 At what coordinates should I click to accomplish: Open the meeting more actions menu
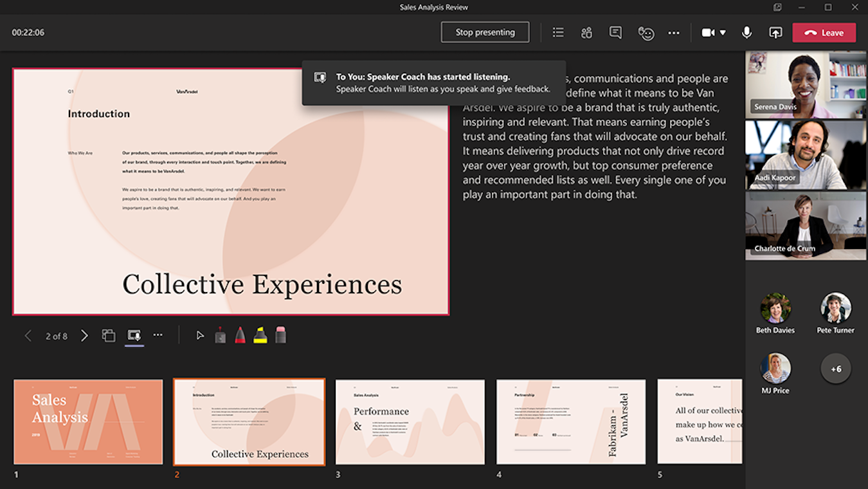tap(674, 32)
